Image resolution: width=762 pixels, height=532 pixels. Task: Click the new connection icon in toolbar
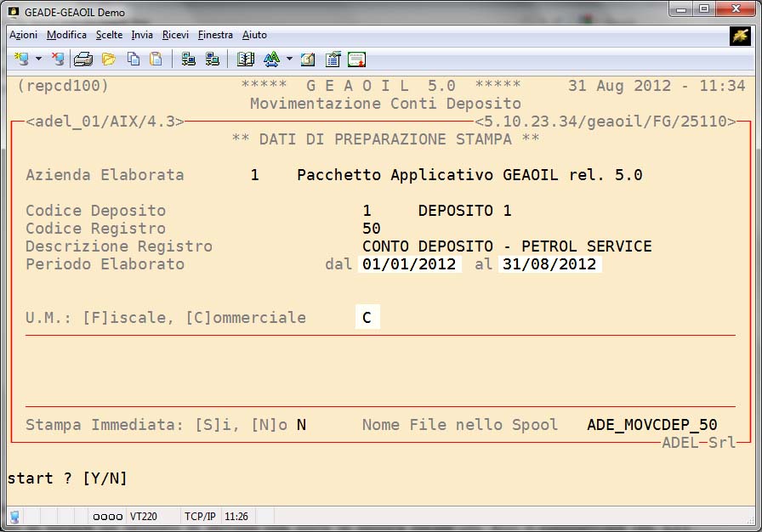(x=21, y=59)
